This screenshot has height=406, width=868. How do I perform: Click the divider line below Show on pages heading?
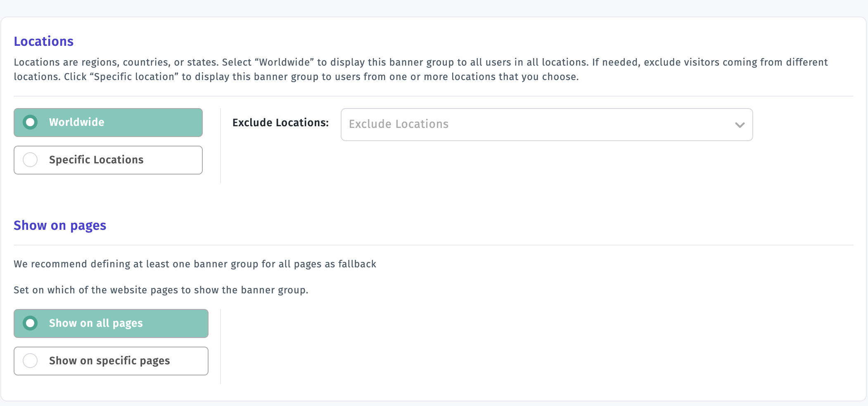click(x=434, y=245)
